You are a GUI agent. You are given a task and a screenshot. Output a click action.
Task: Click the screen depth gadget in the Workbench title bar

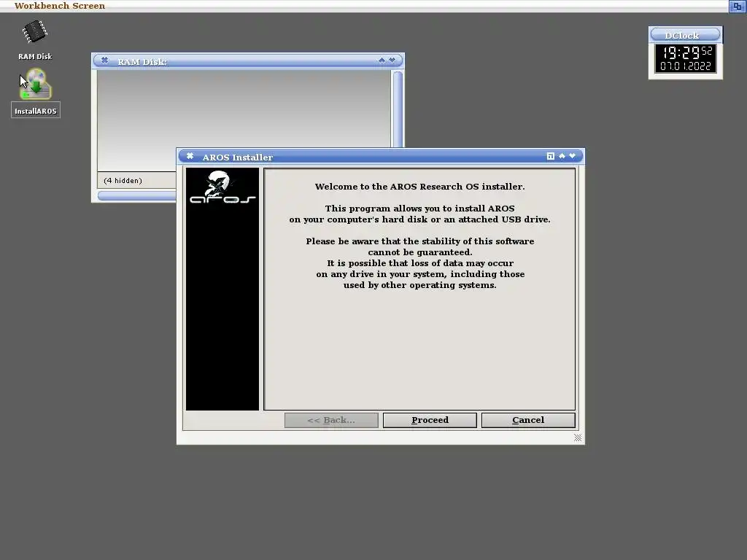tap(737, 6)
